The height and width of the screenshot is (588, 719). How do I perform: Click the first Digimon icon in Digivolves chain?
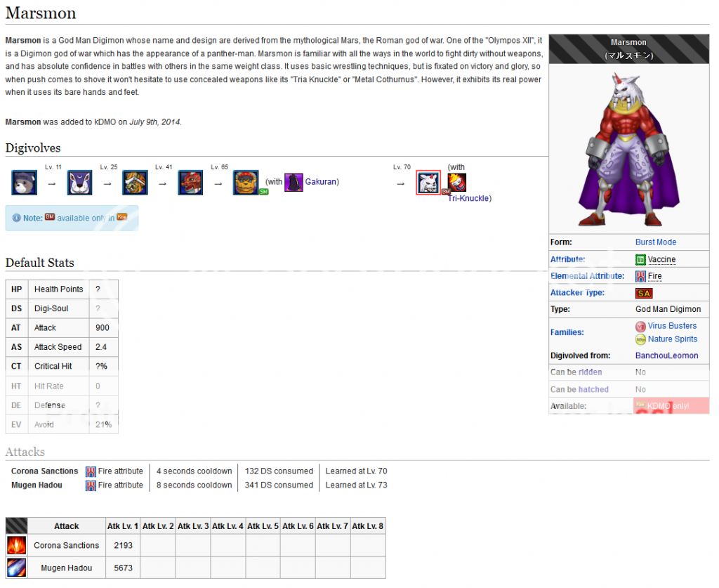(x=24, y=183)
